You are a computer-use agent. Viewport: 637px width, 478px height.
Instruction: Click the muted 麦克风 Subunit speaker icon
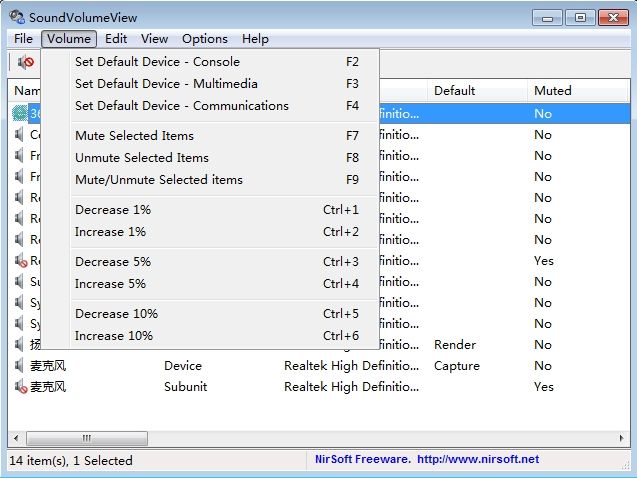pyautogui.click(x=20, y=386)
